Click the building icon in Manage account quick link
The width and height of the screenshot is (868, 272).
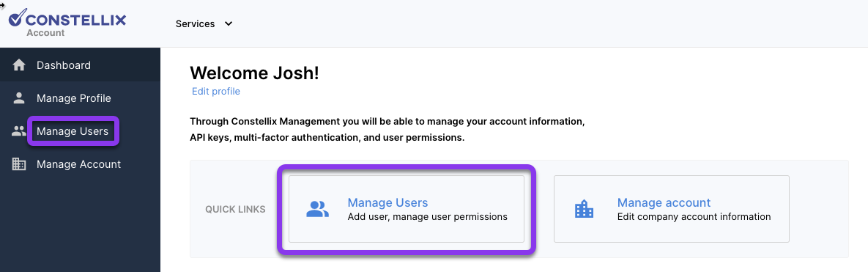pyautogui.click(x=584, y=210)
